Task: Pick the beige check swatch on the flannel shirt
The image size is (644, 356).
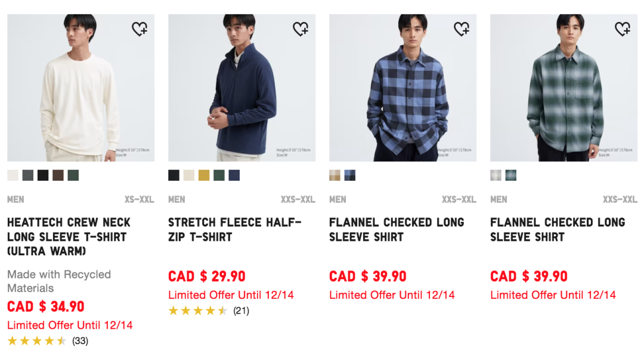Action: (x=335, y=175)
